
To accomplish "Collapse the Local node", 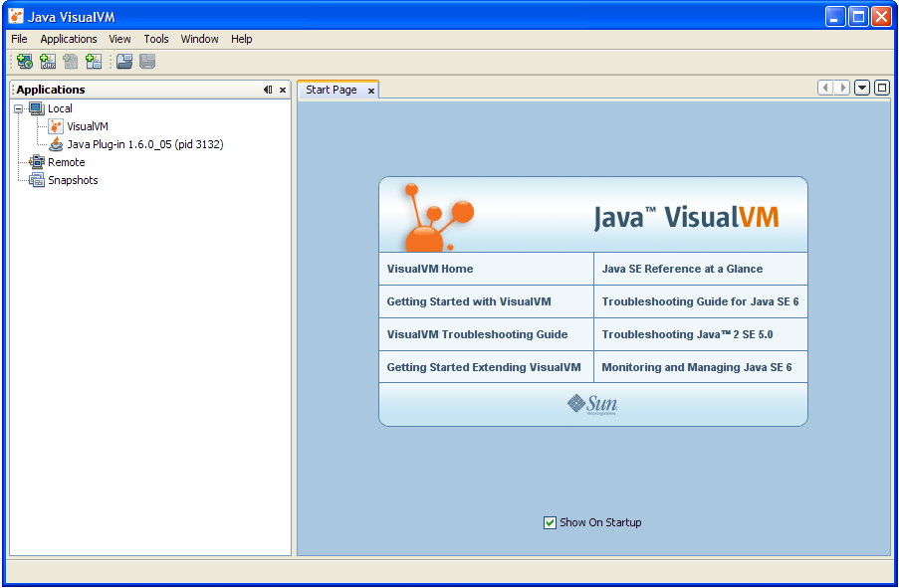I will click(19, 108).
